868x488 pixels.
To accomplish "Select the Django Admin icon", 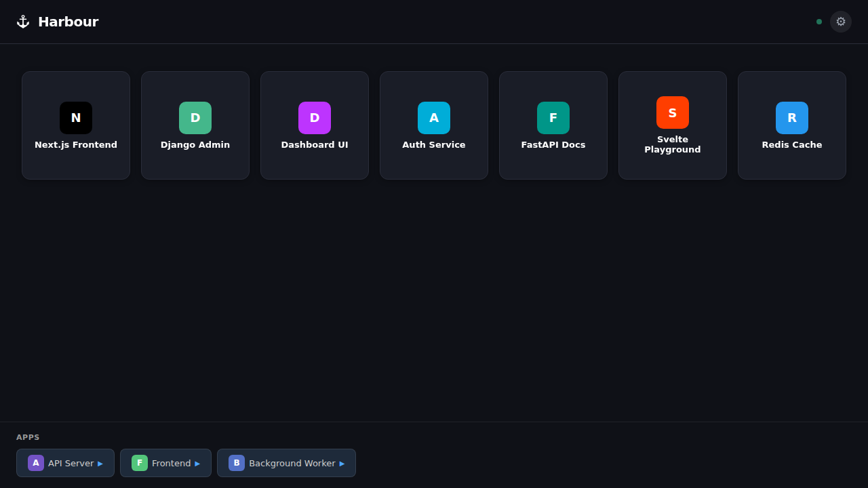I will click(x=195, y=118).
